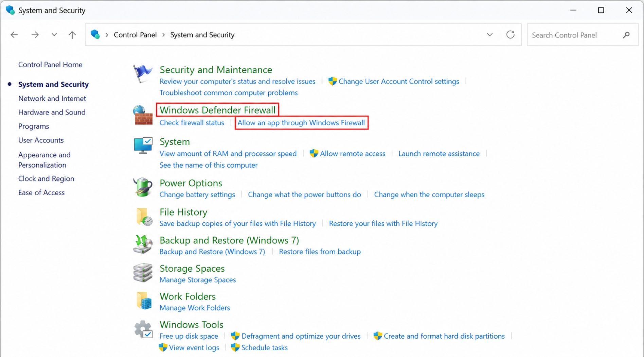Open Hardware and Sound category
Image resolution: width=644 pixels, height=357 pixels.
52,112
